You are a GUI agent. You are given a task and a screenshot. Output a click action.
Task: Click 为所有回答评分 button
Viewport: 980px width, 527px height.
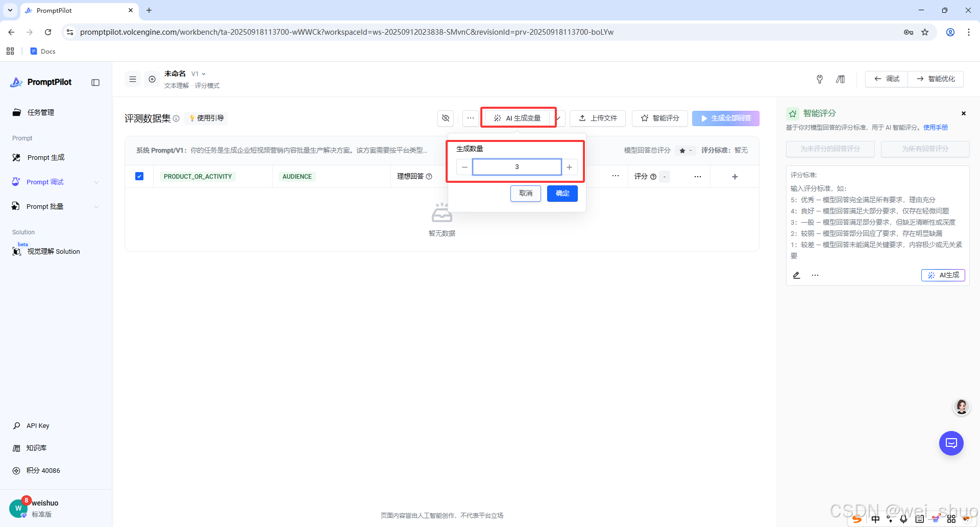point(925,149)
